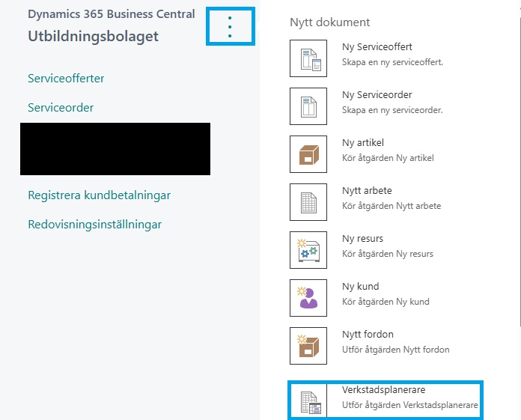Click 'Skapa en ny serviceoffert.' description
The height and width of the screenshot is (420, 521).
tap(392, 62)
